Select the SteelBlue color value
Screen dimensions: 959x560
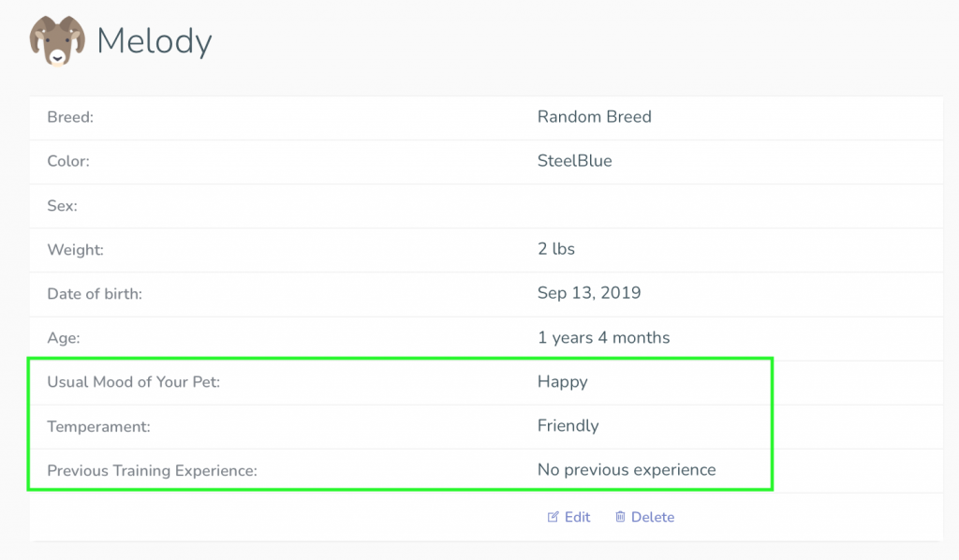tap(575, 161)
